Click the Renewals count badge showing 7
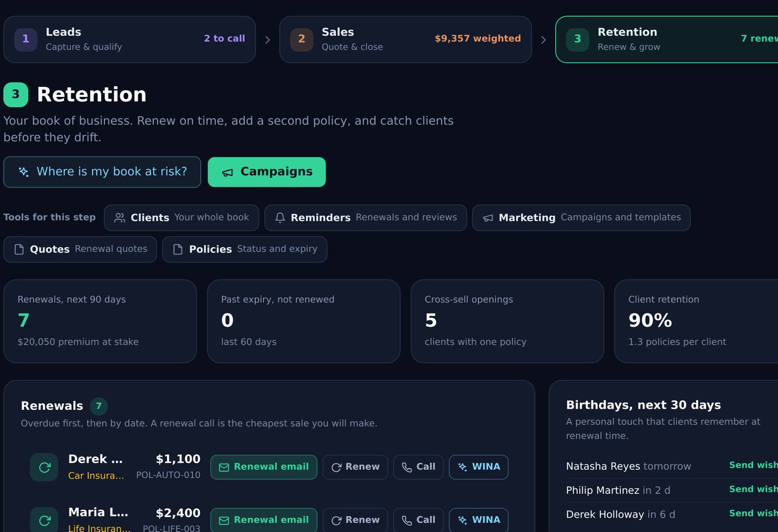778x532 pixels. (x=99, y=406)
